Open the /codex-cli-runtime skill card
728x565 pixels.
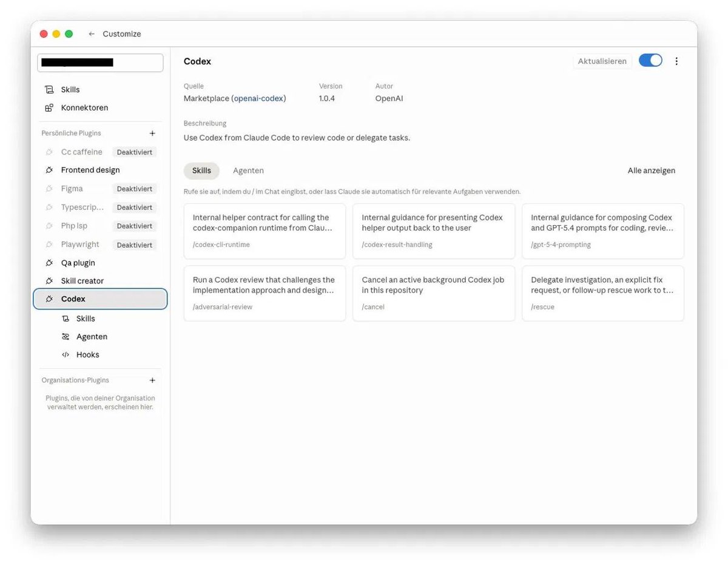[x=265, y=231]
